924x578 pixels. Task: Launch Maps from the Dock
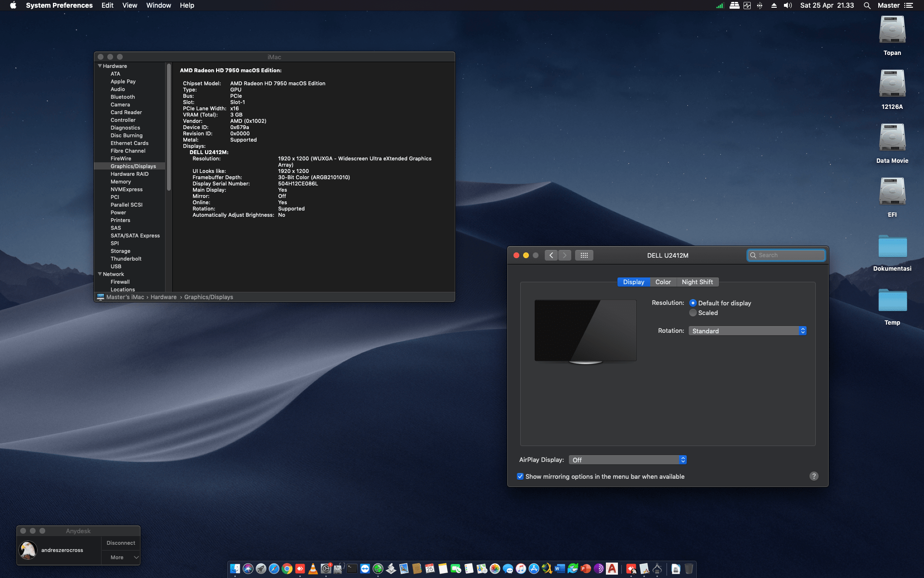482,569
